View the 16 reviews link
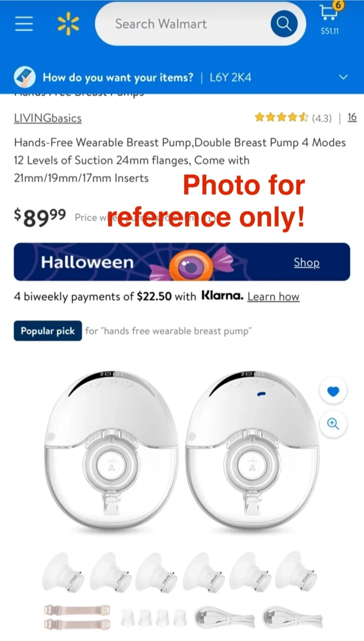 [x=352, y=117]
